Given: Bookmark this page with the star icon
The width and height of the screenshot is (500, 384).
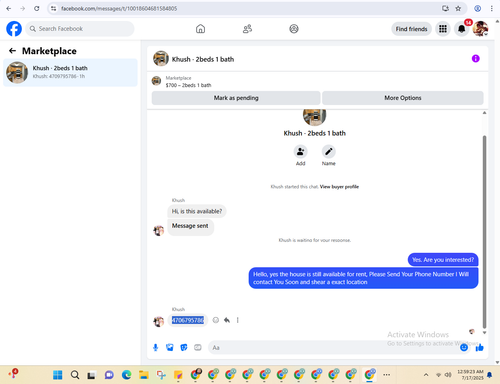Looking at the screenshot, I should pos(458,8).
